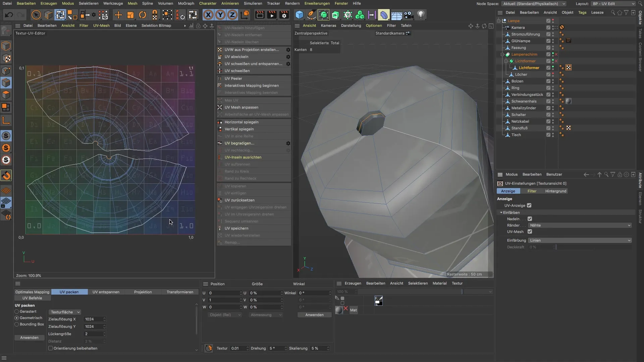
Task: Switch to the Projektion tab
Action: [143, 292]
